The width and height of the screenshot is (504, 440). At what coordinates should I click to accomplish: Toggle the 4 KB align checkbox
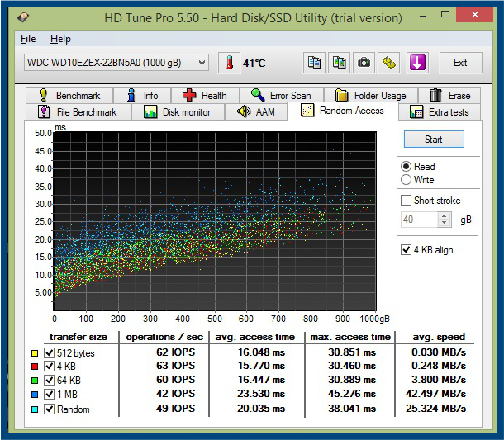(406, 249)
